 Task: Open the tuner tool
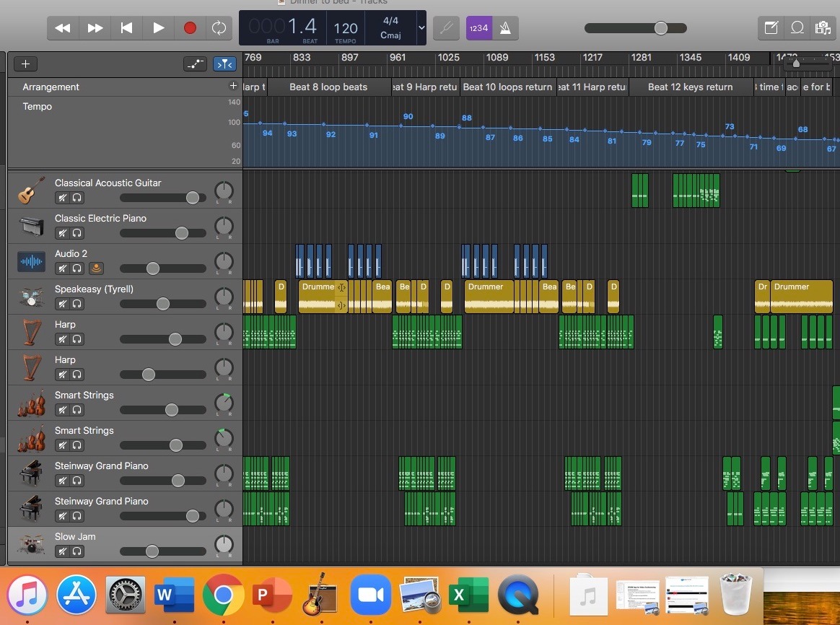(x=446, y=28)
